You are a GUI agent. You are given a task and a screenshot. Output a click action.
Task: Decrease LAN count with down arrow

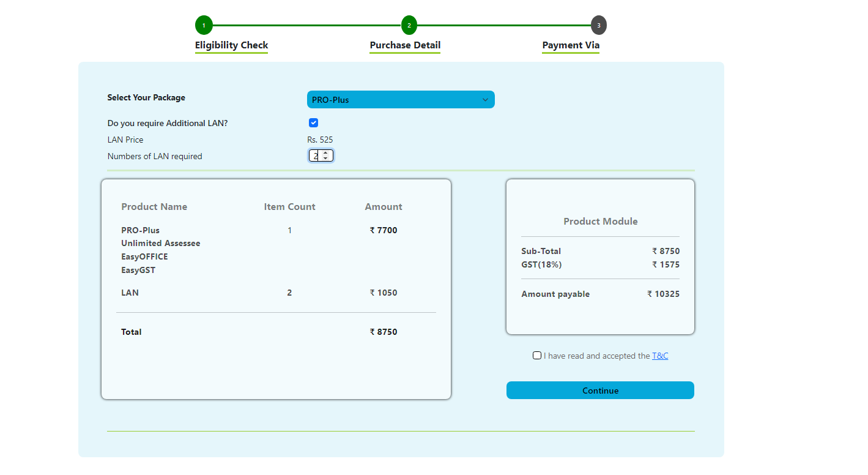(x=325, y=159)
